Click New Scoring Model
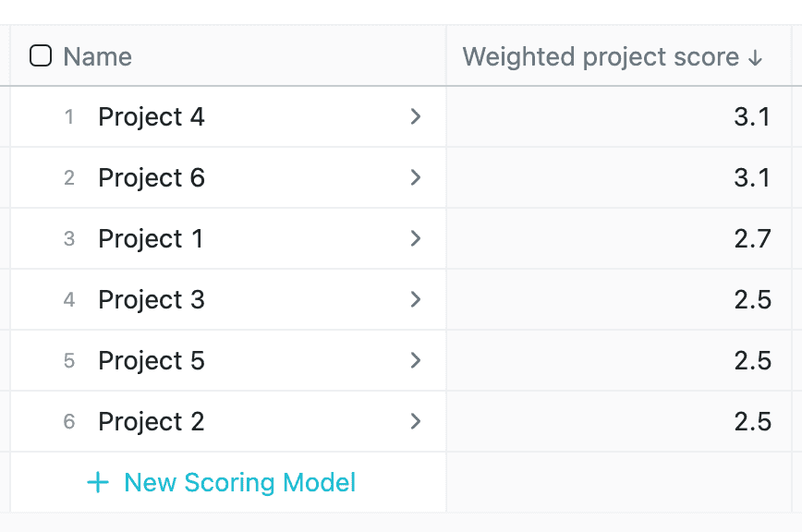802x532 pixels. pos(239,482)
